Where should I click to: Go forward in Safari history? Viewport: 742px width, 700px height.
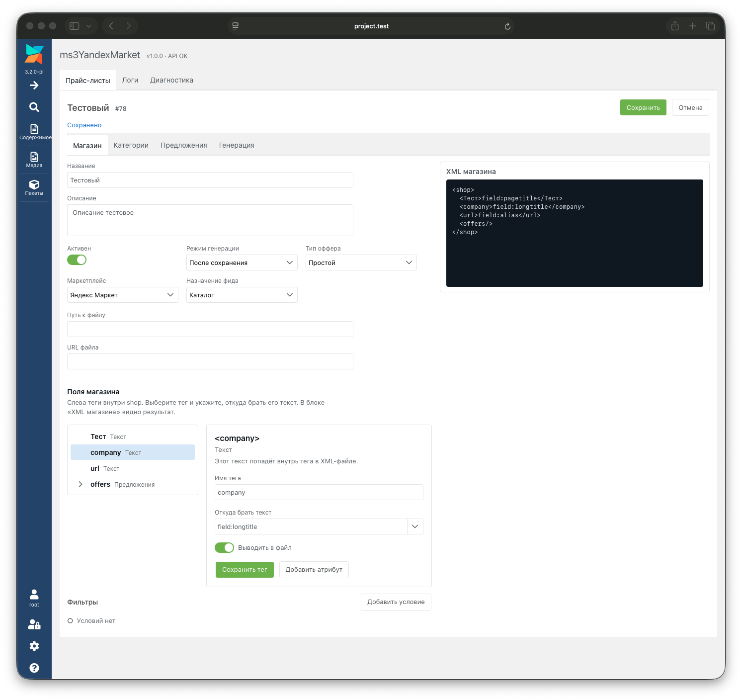pos(129,26)
